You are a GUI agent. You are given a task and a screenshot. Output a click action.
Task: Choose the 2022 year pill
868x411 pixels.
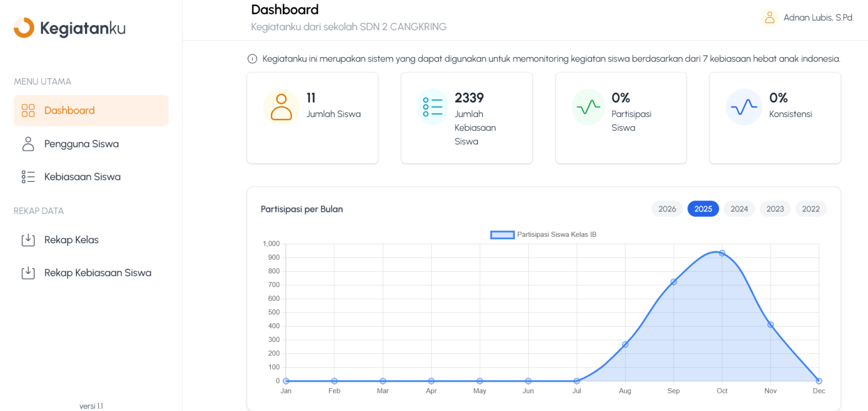pos(810,209)
